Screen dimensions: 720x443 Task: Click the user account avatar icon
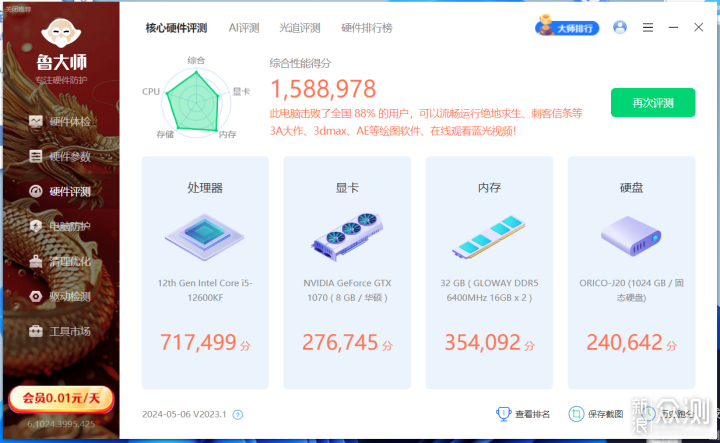[620, 28]
